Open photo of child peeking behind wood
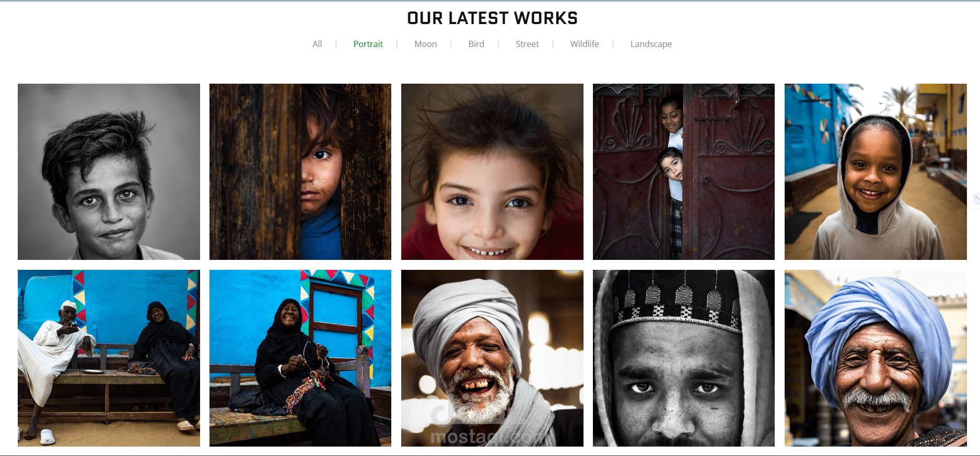 coord(300,172)
